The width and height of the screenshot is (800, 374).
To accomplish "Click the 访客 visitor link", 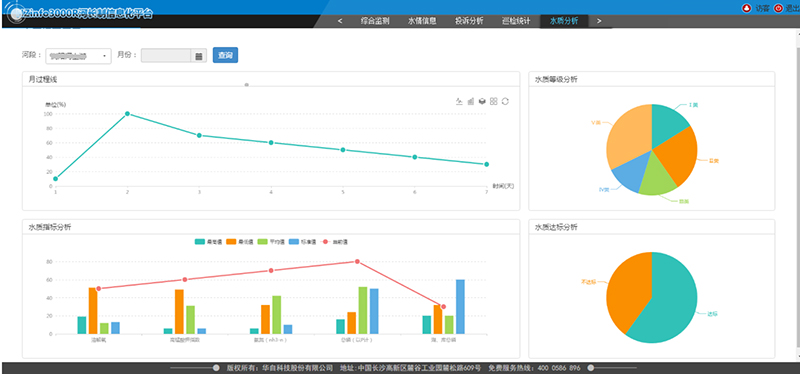I will [x=762, y=8].
